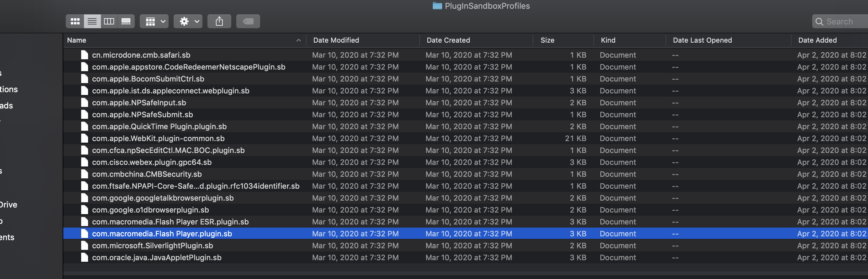Select com.google.googletalkbrowserplugin.sb file
Viewport: 868px width, 279px height.
[x=465, y=198]
